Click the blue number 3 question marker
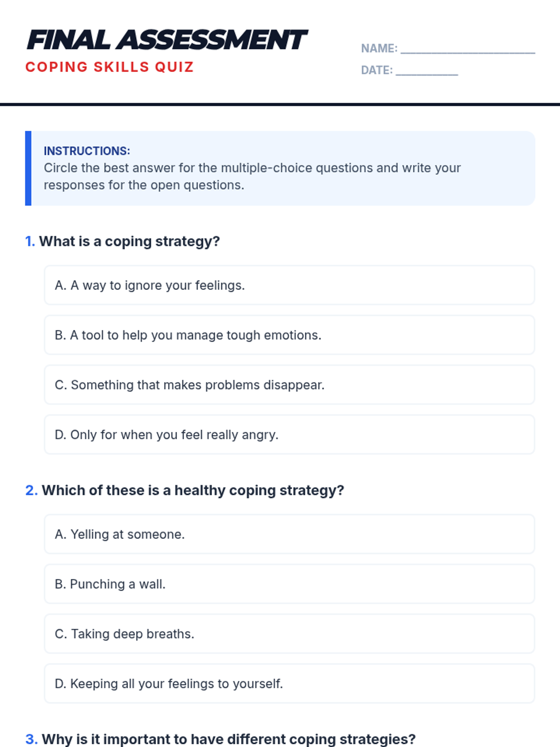Screen dimensions: 560x747 pos(31,739)
